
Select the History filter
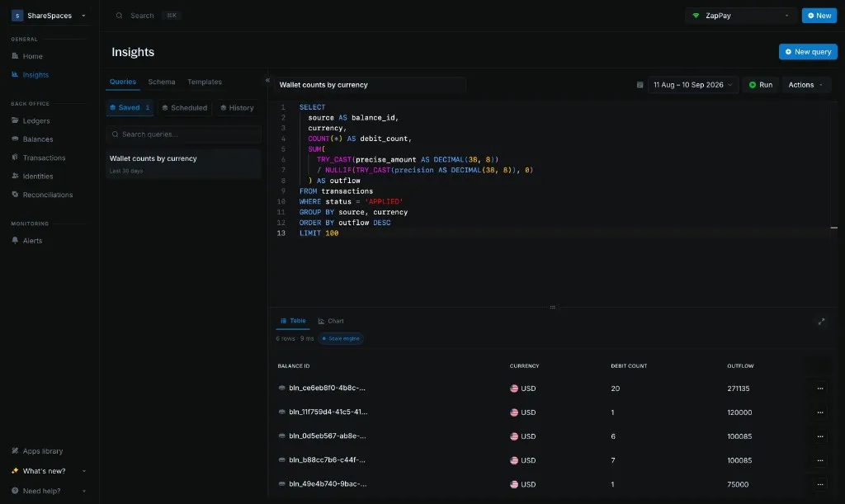tap(237, 108)
